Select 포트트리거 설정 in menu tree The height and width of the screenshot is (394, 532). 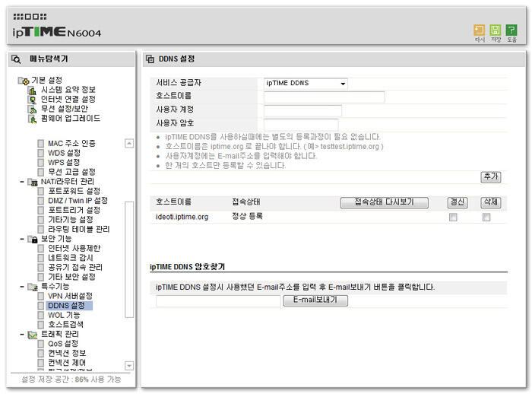pos(74,210)
